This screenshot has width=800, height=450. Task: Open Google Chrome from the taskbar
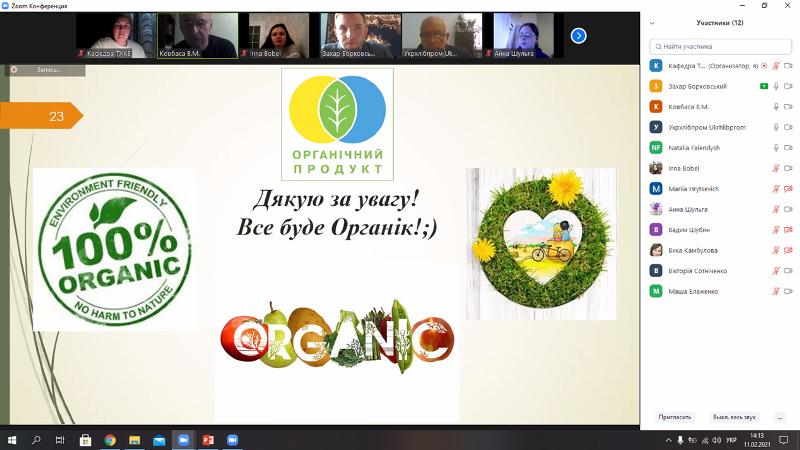pyautogui.click(x=110, y=440)
